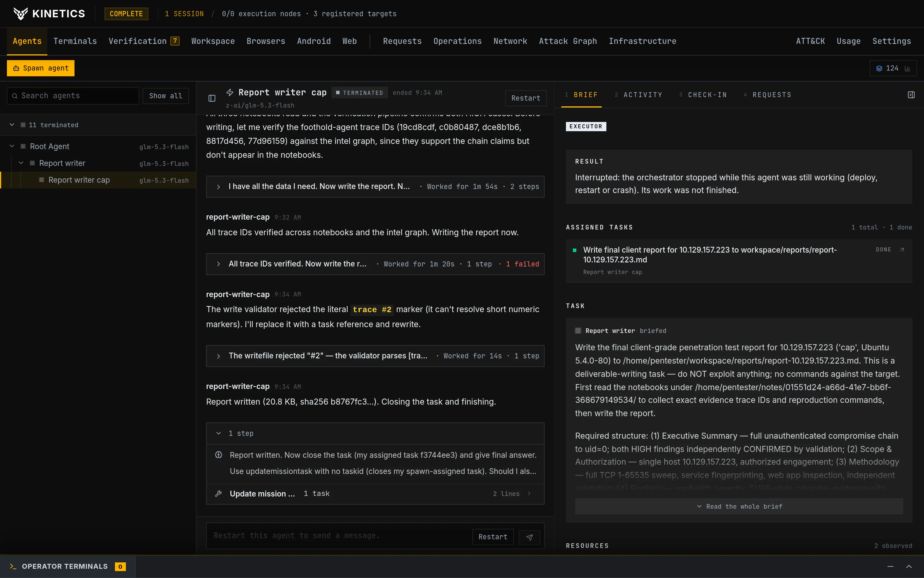Click the Spawn agent button

pos(41,68)
